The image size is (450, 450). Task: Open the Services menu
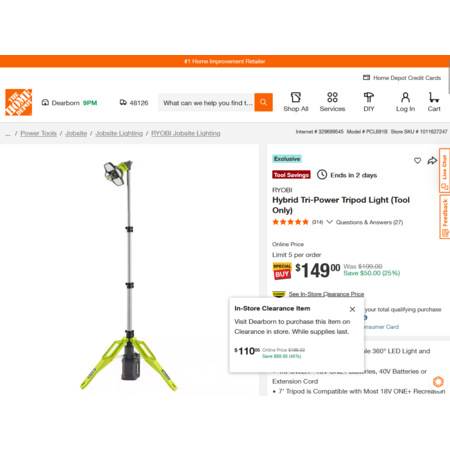click(332, 102)
